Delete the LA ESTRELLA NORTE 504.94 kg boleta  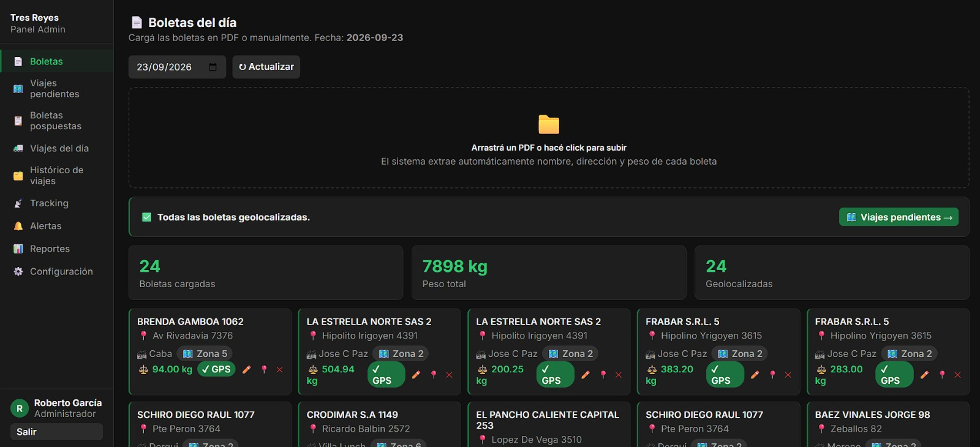point(450,375)
